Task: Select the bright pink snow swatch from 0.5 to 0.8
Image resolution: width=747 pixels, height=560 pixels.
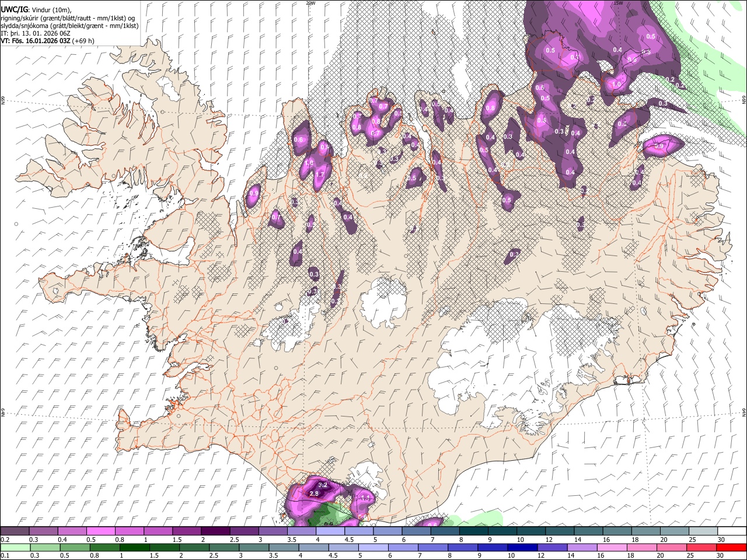Action: click(x=100, y=531)
